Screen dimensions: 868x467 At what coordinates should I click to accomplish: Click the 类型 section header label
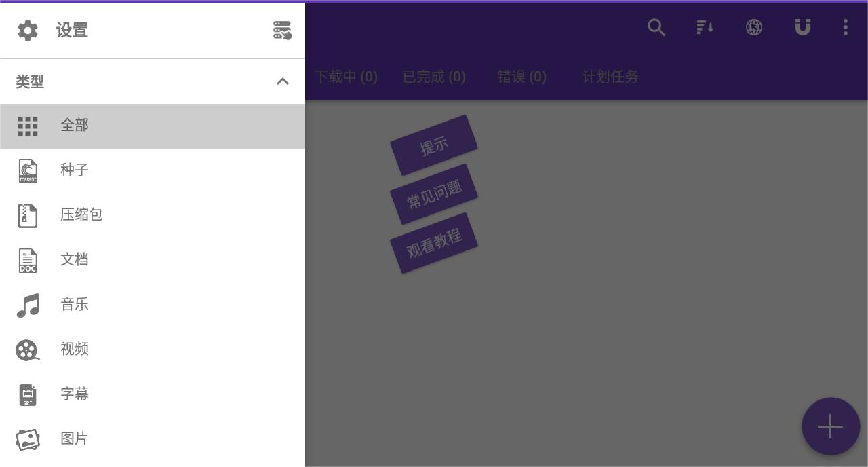pos(30,81)
